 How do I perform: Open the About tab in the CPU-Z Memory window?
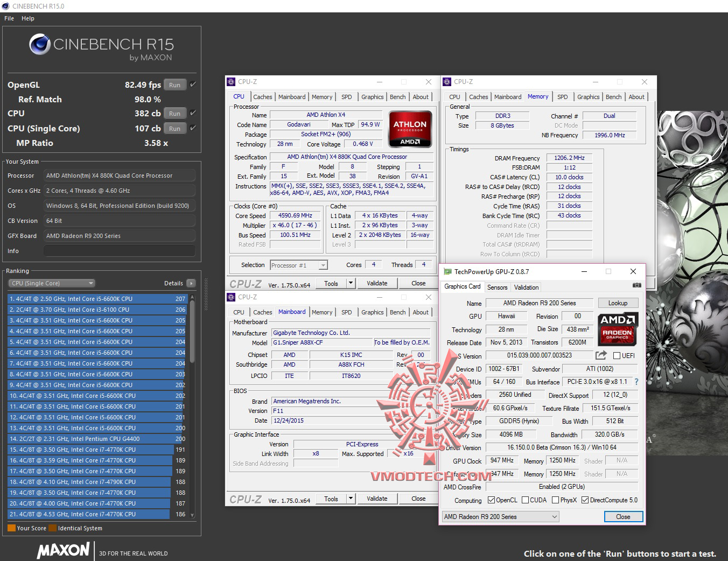point(636,97)
